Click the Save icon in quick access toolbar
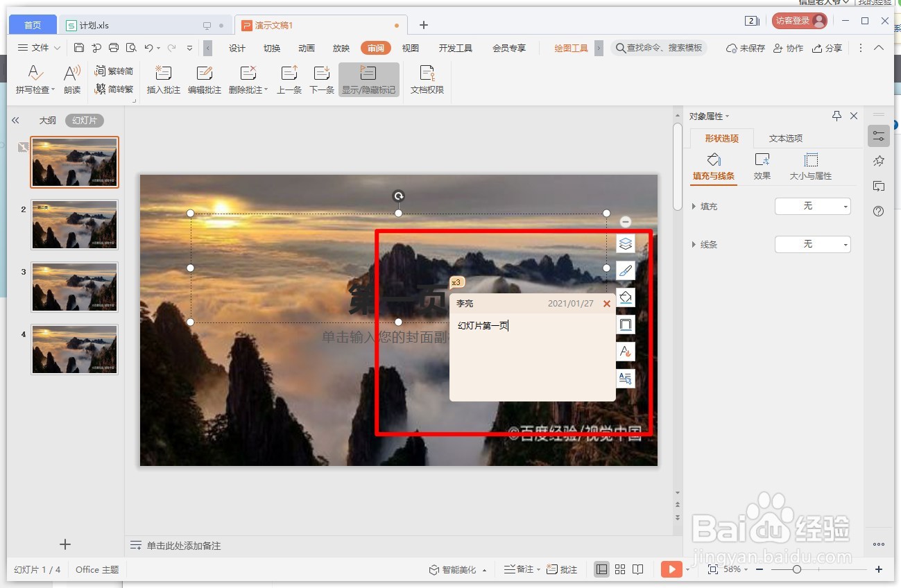The image size is (901, 588). [x=79, y=48]
